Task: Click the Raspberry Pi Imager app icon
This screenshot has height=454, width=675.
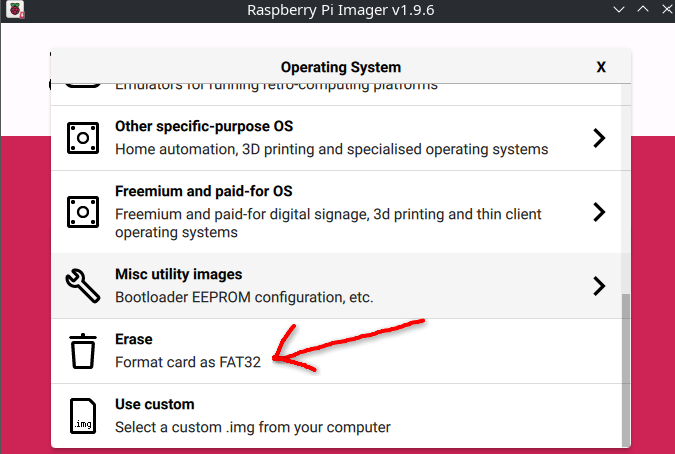Action: point(15,10)
